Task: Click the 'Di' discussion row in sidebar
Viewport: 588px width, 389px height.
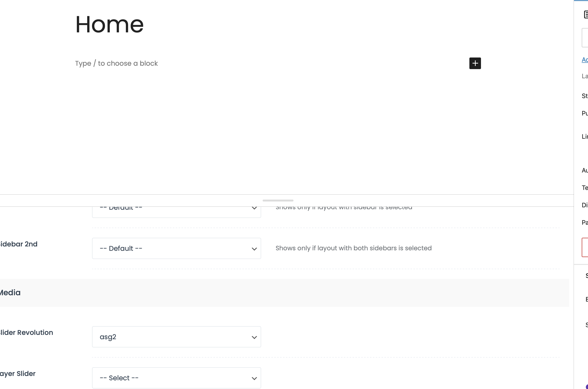Action: coord(585,205)
